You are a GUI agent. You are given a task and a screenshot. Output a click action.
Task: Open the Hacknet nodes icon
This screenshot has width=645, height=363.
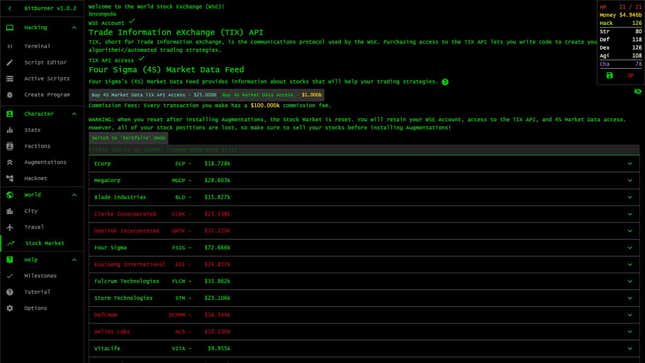tap(9, 178)
